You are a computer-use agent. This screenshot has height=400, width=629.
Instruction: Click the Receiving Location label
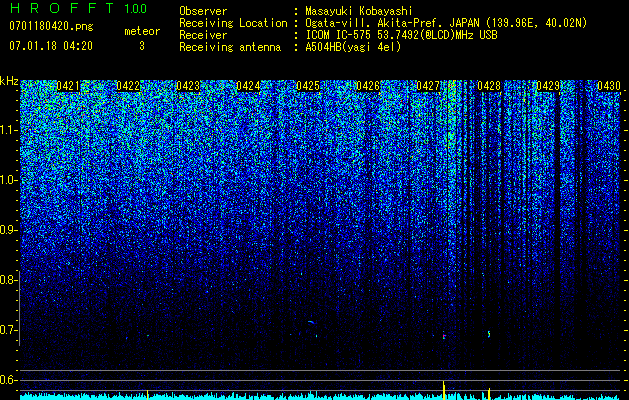click(x=233, y=23)
